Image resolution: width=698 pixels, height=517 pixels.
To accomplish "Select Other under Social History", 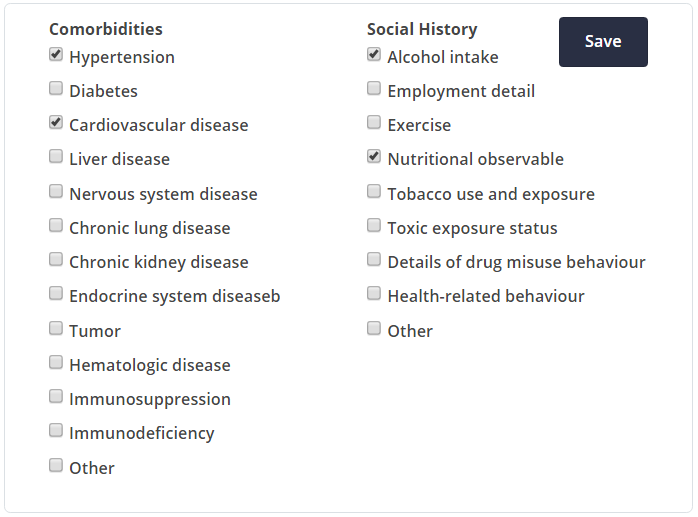I will (374, 329).
